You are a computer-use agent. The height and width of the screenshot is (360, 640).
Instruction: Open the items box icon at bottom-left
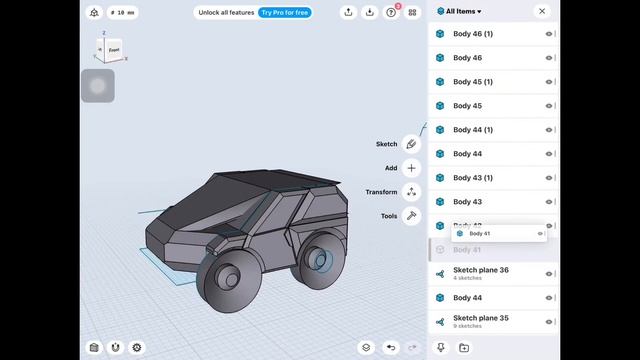[x=94, y=347]
